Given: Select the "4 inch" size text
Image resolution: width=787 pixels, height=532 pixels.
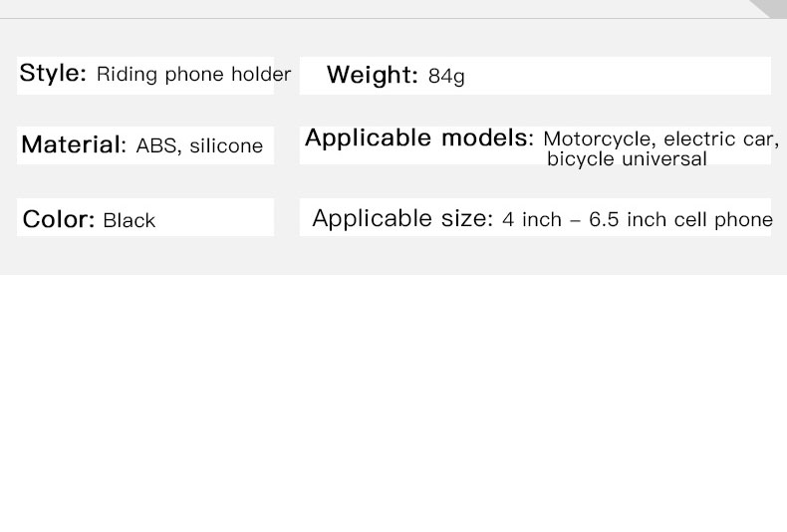Looking at the screenshot, I should click(x=532, y=219).
